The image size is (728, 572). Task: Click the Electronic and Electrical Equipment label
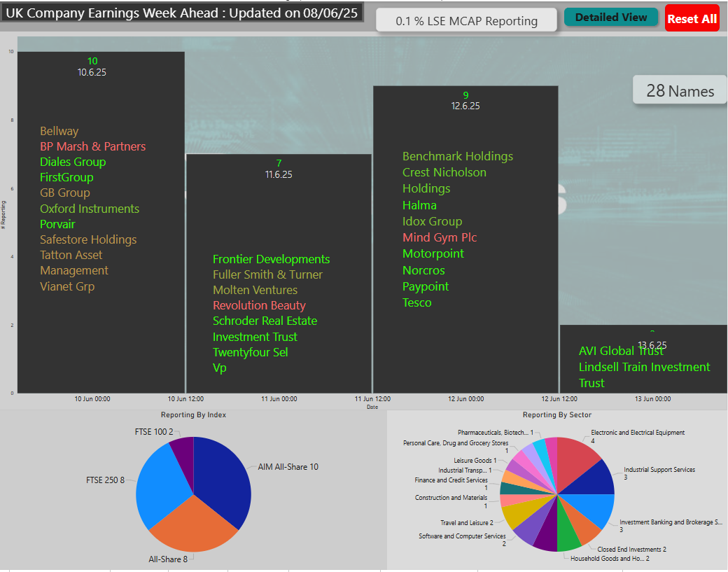click(638, 436)
